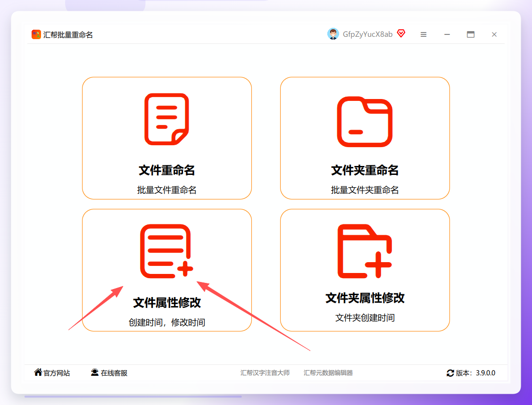Close the 汇帮批量重命名 window

tap(494, 34)
